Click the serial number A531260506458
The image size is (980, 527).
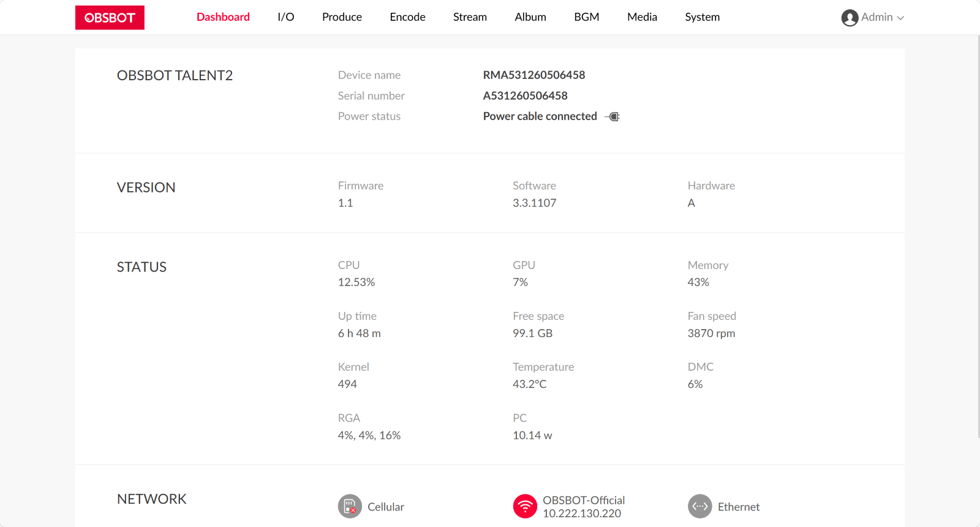(x=526, y=96)
